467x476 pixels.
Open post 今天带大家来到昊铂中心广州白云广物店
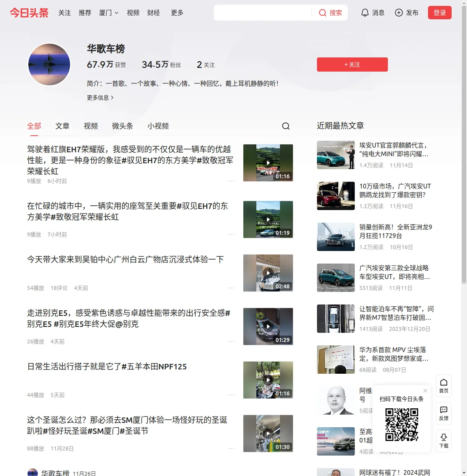126,260
